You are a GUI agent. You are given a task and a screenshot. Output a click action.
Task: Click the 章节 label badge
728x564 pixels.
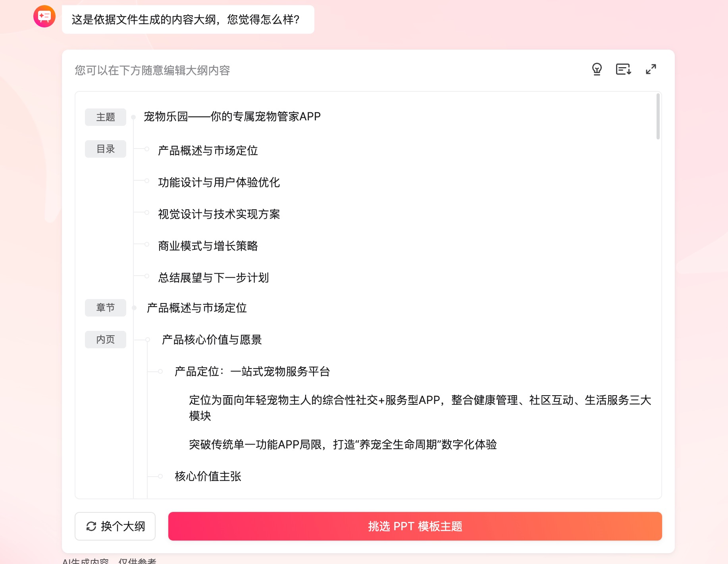tap(105, 307)
